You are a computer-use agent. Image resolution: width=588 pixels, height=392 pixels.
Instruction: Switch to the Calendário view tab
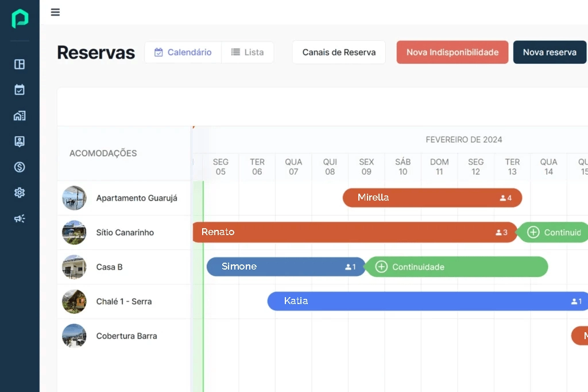point(183,52)
